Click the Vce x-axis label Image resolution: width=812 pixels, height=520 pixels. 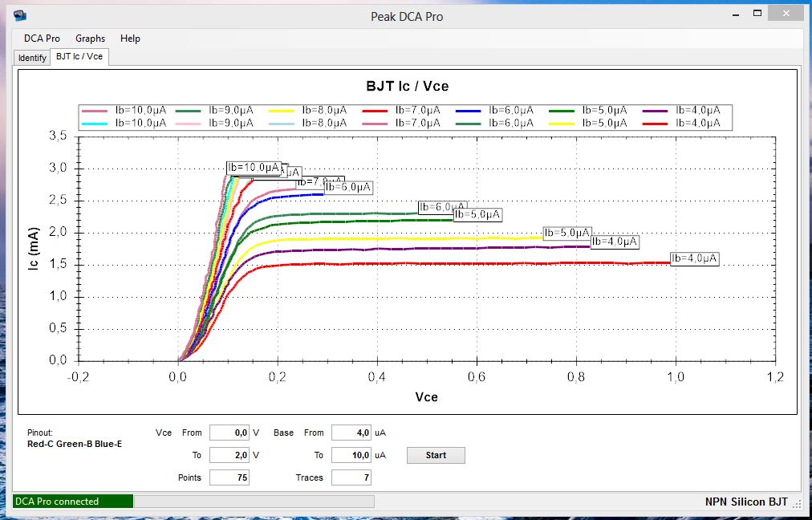426,397
